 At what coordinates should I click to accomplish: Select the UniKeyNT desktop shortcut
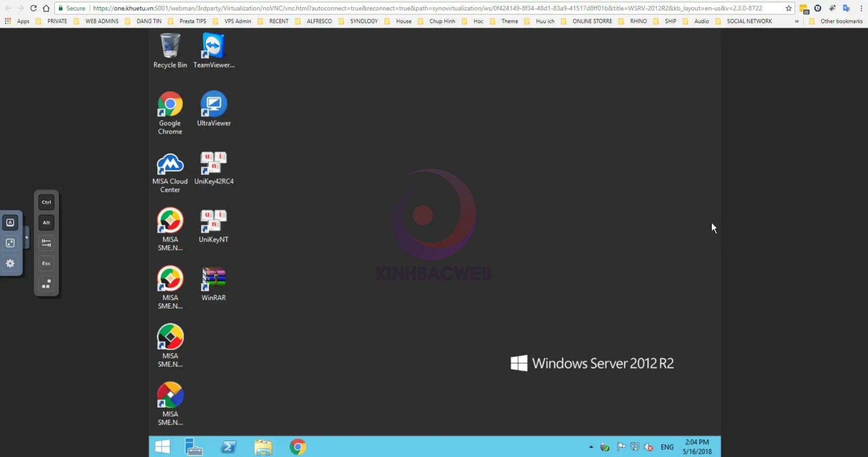point(213,226)
